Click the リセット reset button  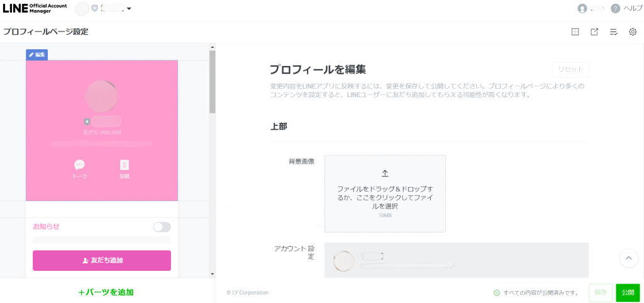pos(570,69)
